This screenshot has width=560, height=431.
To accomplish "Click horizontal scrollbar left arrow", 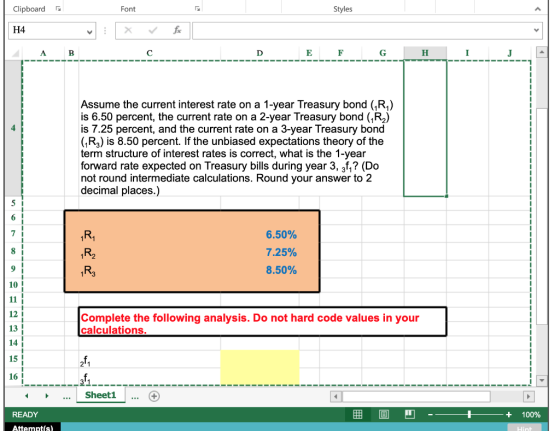I will pyautogui.click(x=335, y=396).
